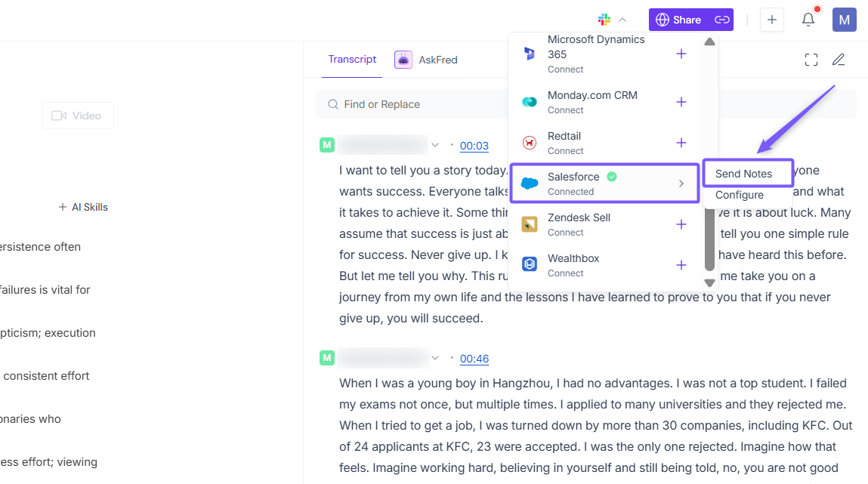The image size is (868, 484).
Task: Switch to the Transcript tab
Action: tap(352, 60)
